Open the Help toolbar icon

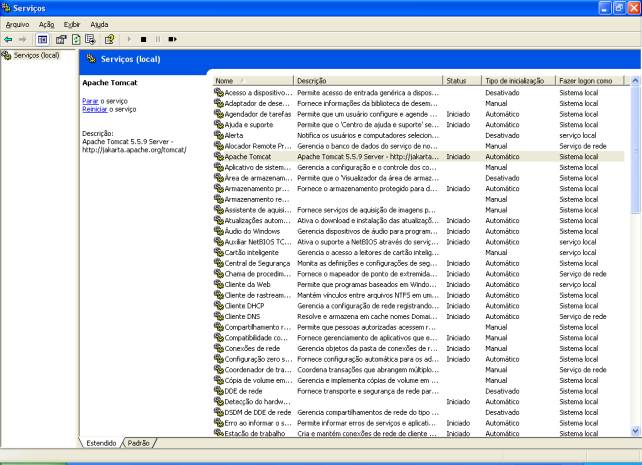tap(111, 38)
